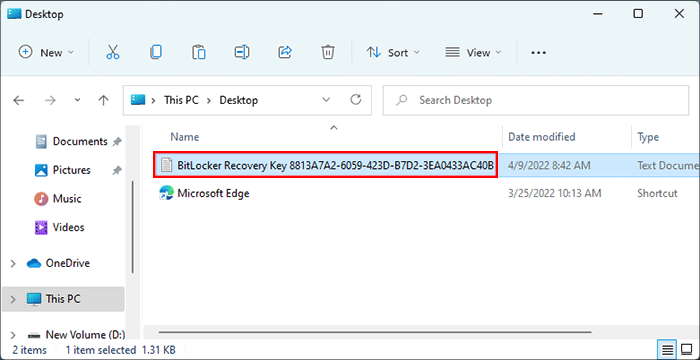Go back with the left arrow

19,100
